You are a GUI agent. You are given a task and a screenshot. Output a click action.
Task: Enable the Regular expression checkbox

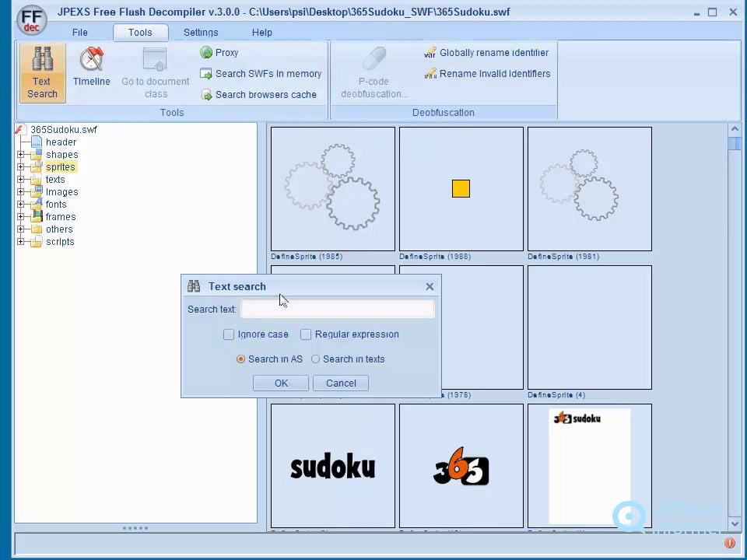(306, 334)
